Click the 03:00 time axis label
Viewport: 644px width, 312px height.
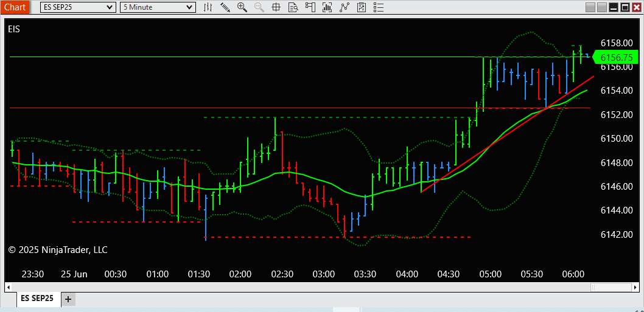pos(324,274)
